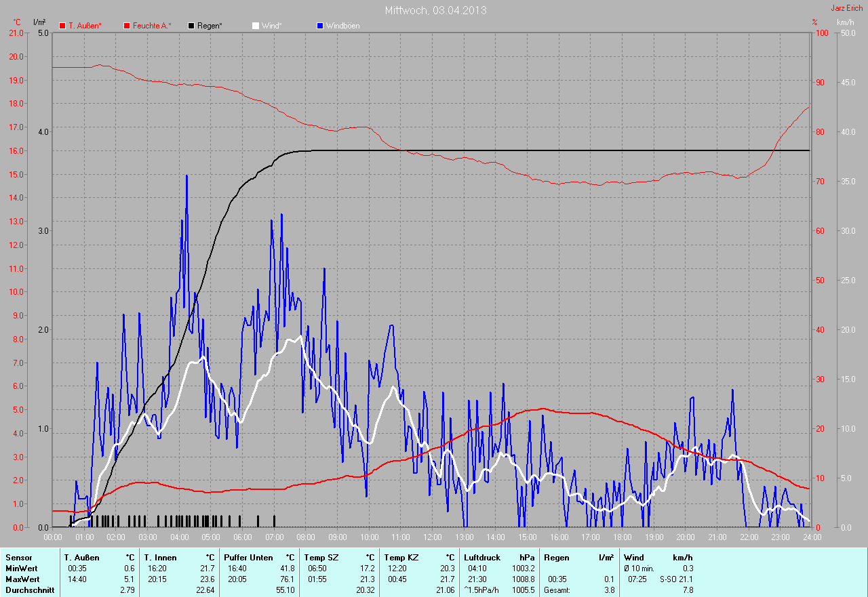Select the blue Windböen legend swatch
The height and width of the screenshot is (597, 868).
(x=320, y=26)
